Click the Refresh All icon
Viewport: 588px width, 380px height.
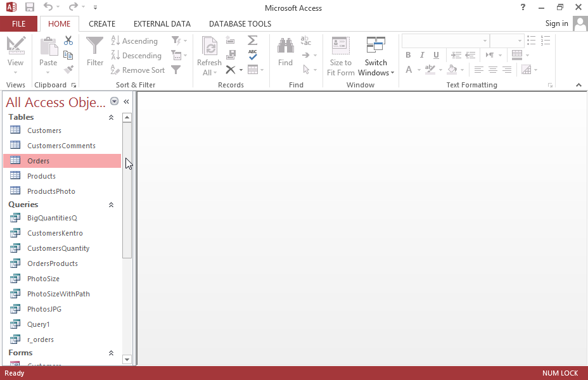pos(209,46)
